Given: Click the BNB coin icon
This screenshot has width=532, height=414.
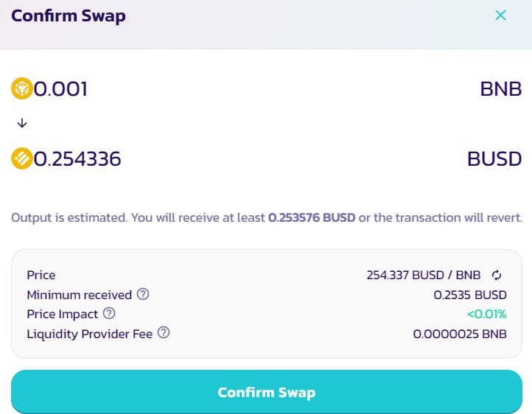Looking at the screenshot, I should [22, 88].
